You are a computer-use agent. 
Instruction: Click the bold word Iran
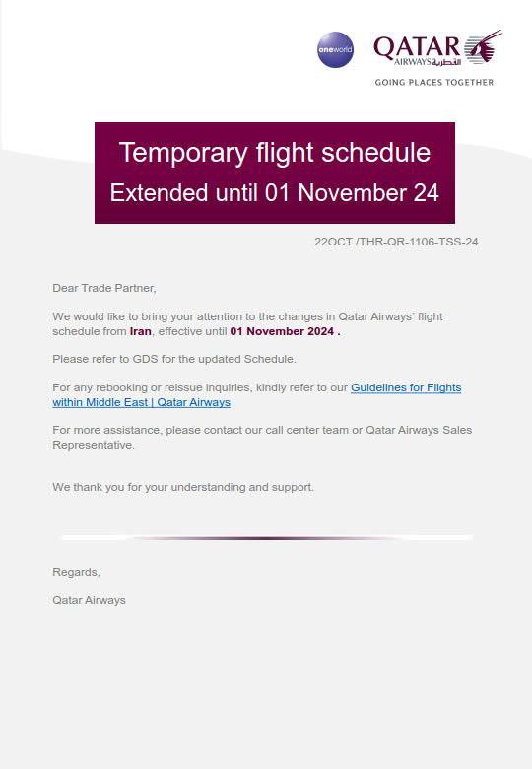click(x=140, y=331)
